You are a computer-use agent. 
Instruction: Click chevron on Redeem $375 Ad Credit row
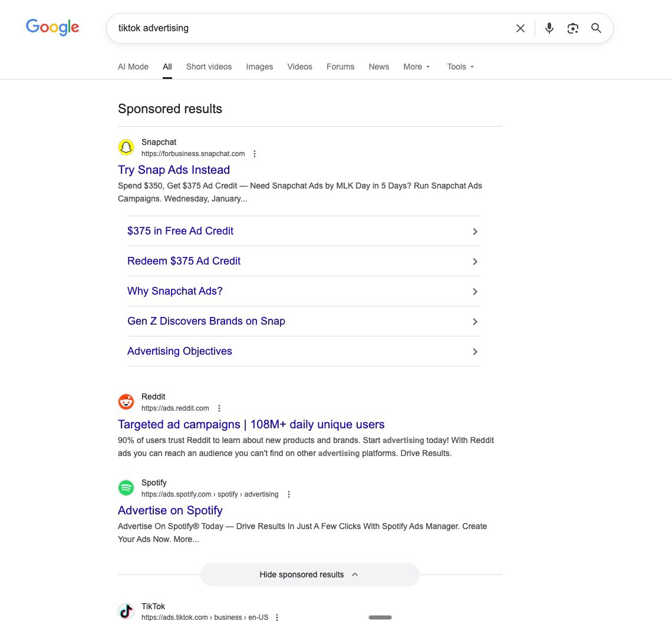point(475,261)
